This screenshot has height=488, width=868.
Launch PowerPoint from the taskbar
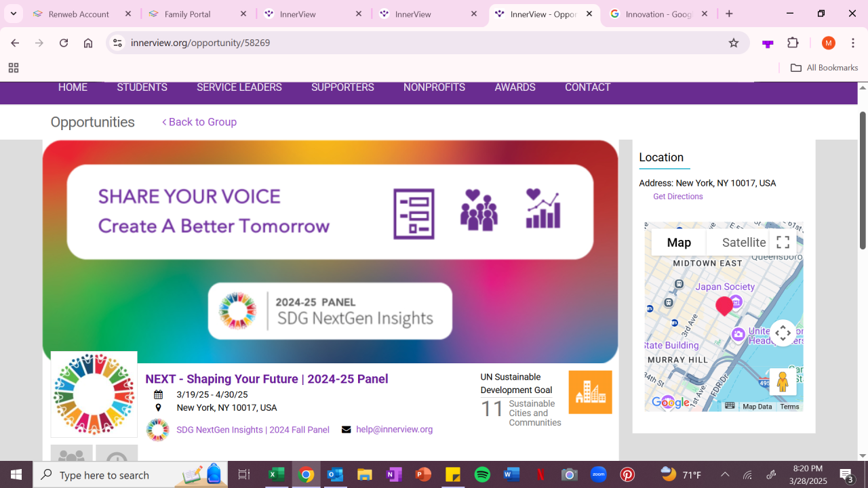point(424,474)
